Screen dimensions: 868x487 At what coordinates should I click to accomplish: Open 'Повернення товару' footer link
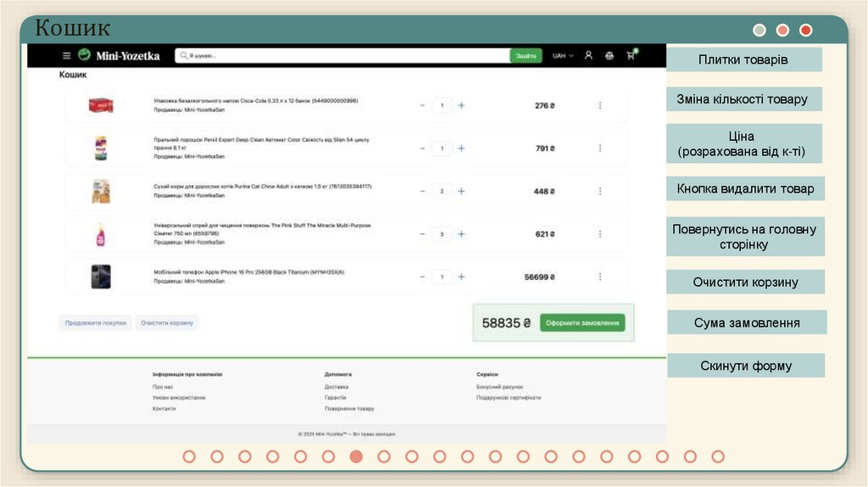(x=349, y=408)
